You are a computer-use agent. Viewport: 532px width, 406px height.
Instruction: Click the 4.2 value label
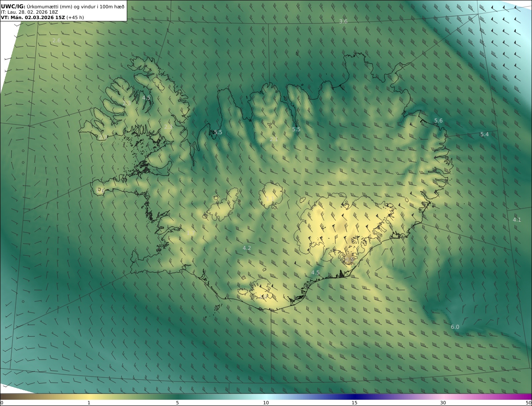247,248
